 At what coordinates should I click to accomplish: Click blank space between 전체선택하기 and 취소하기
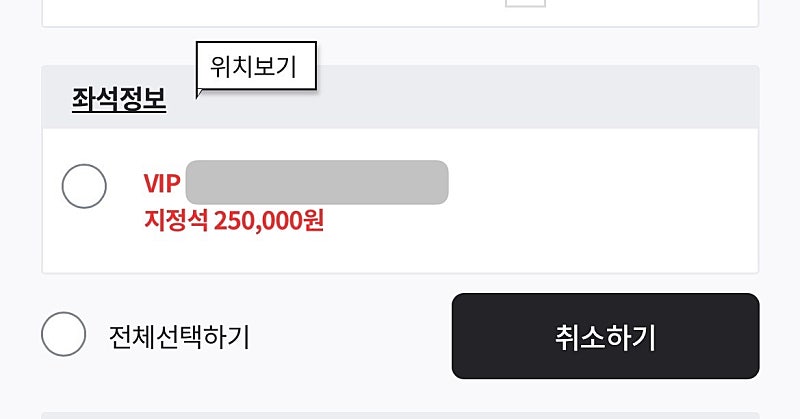coord(350,337)
